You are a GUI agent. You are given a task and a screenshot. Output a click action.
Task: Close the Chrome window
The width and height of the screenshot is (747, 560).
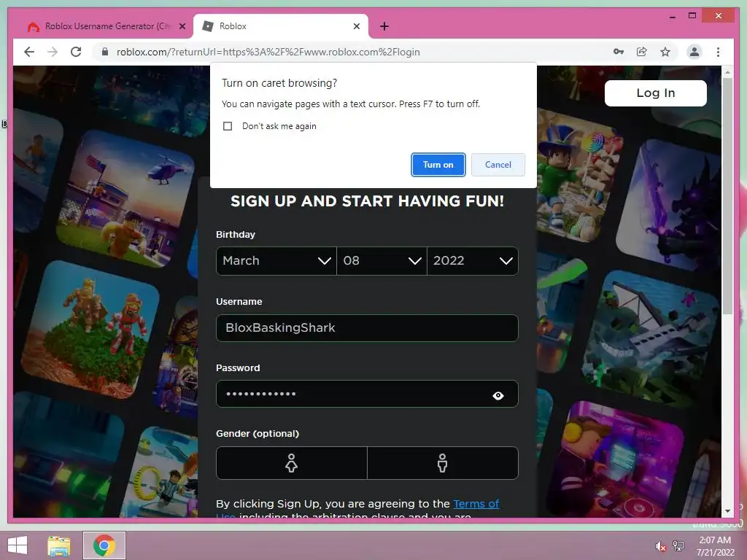click(719, 16)
